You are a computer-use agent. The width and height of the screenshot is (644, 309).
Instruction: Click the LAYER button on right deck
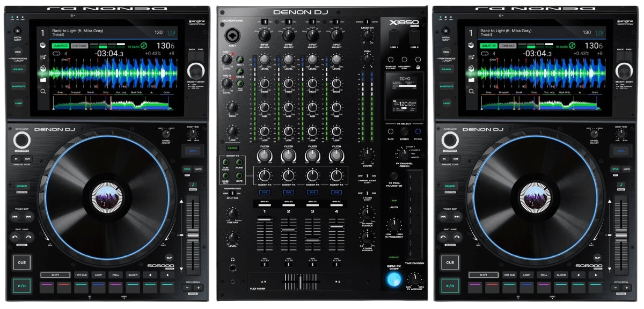tap(446, 102)
